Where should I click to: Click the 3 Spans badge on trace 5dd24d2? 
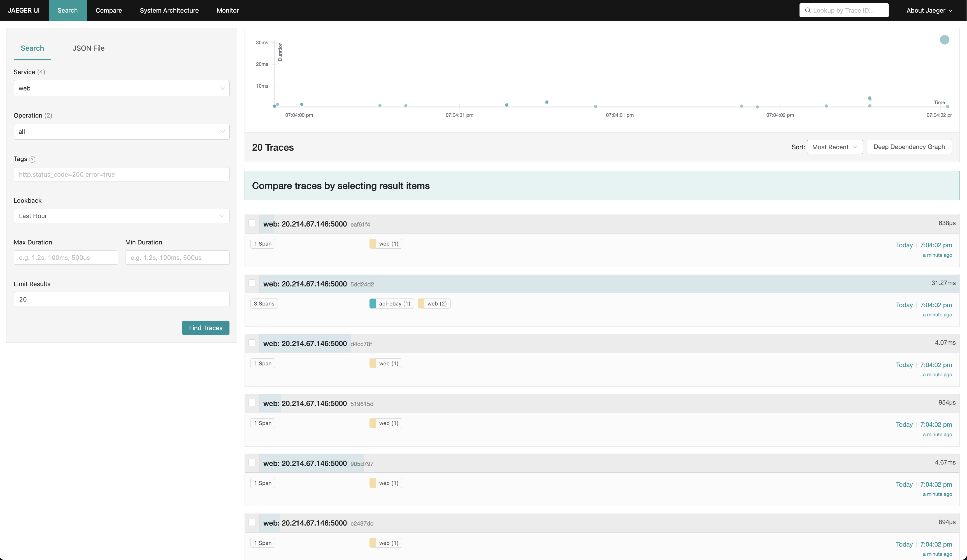[x=264, y=304]
